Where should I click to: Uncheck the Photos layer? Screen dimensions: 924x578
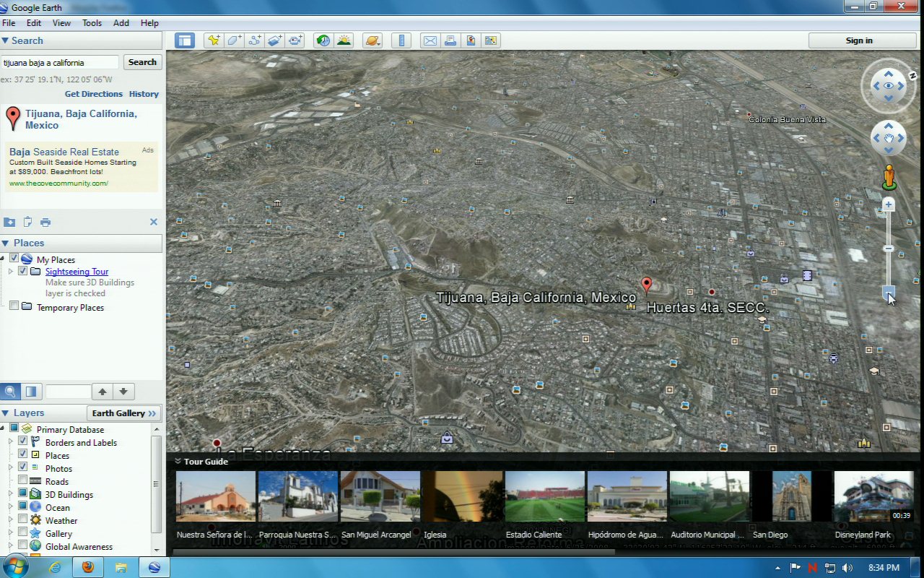coord(23,468)
